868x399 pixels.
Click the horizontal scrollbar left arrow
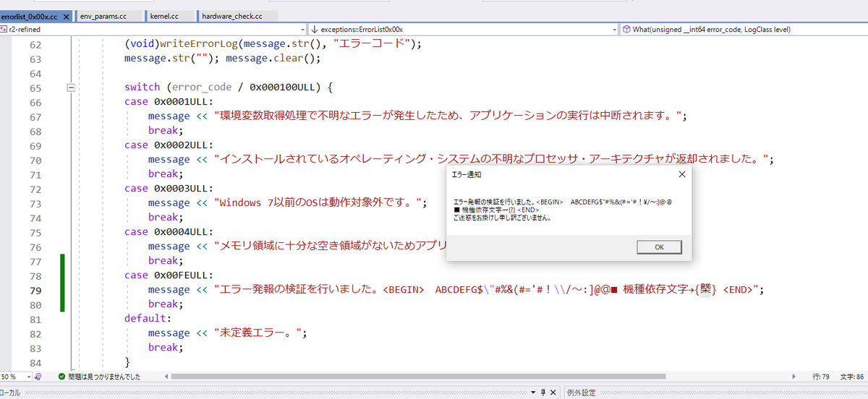point(168,377)
